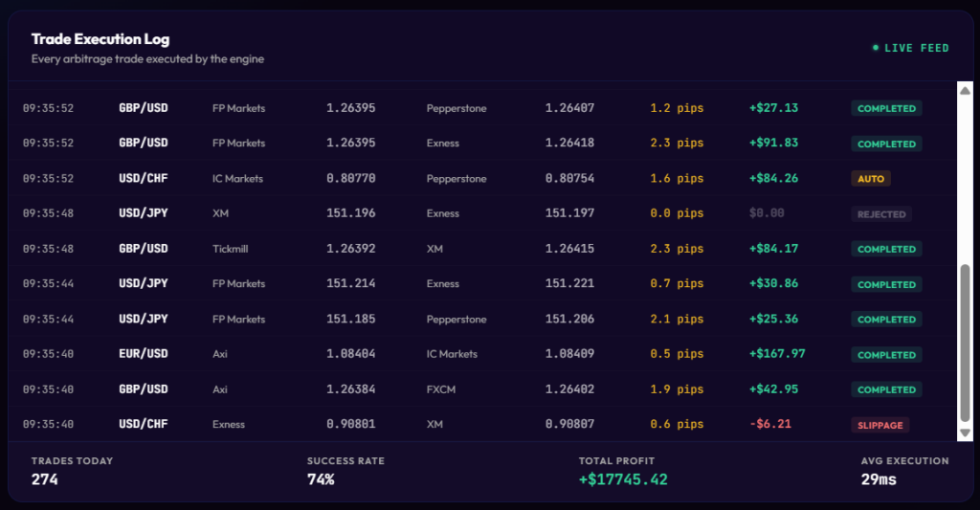
Task: Click COMPLETED badge on the +$167.97 row
Action: click(x=886, y=355)
